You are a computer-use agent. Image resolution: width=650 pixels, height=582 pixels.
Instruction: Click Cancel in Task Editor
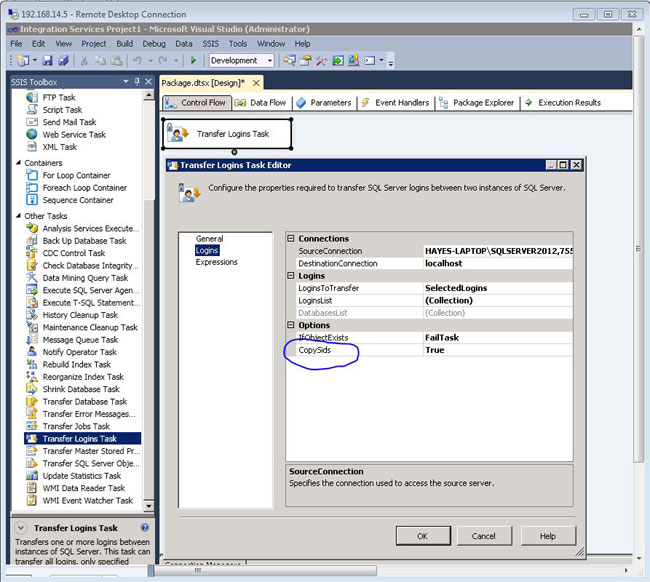(x=484, y=536)
